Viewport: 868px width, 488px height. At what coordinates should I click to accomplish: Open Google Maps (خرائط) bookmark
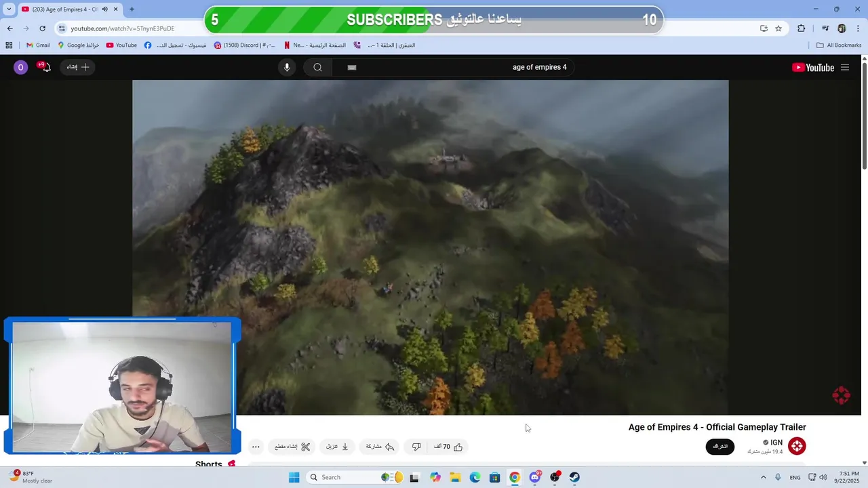[79, 45]
